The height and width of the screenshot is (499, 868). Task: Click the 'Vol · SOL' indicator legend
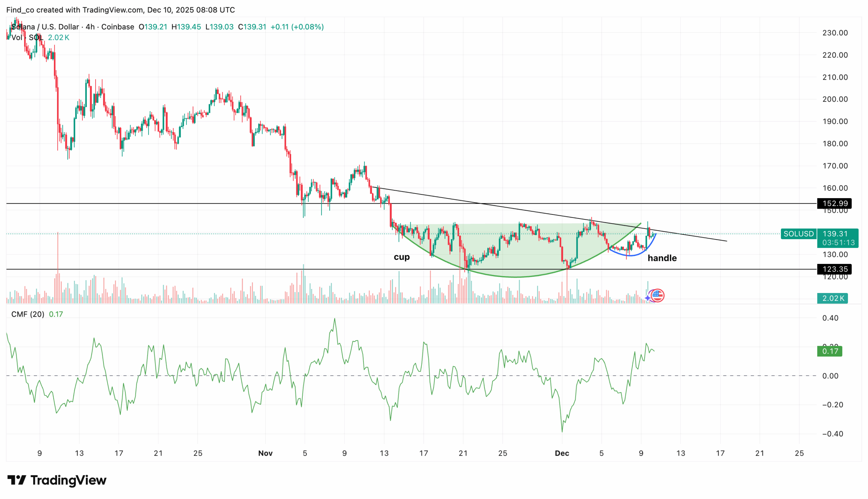(27, 38)
